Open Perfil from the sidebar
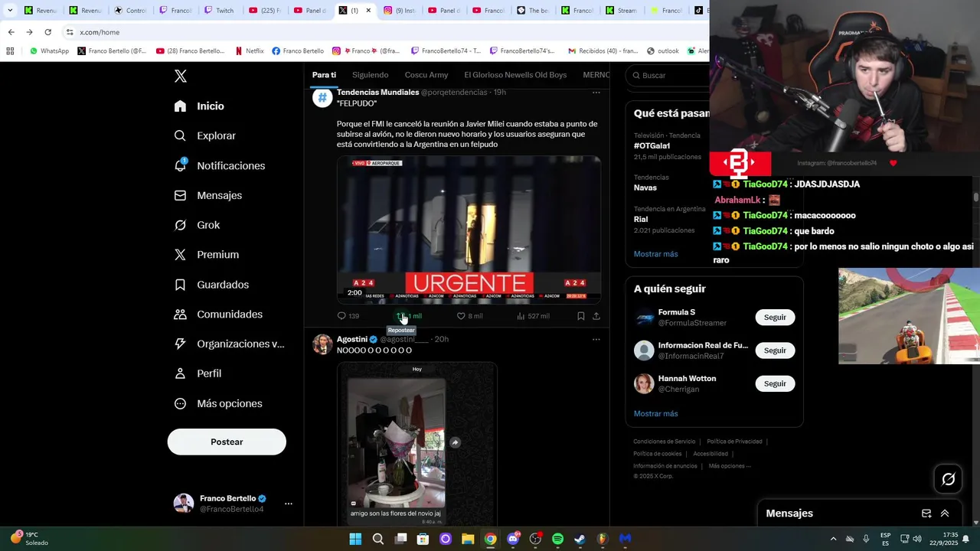This screenshot has height=551, width=980. coord(198,373)
